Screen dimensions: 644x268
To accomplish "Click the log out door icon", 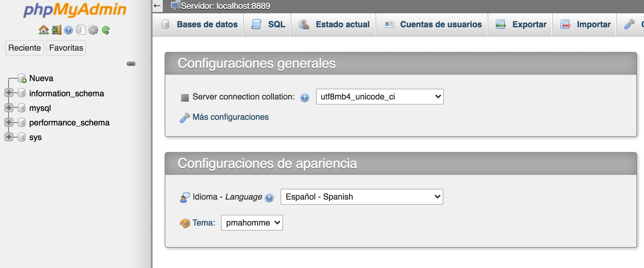I will [x=56, y=30].
